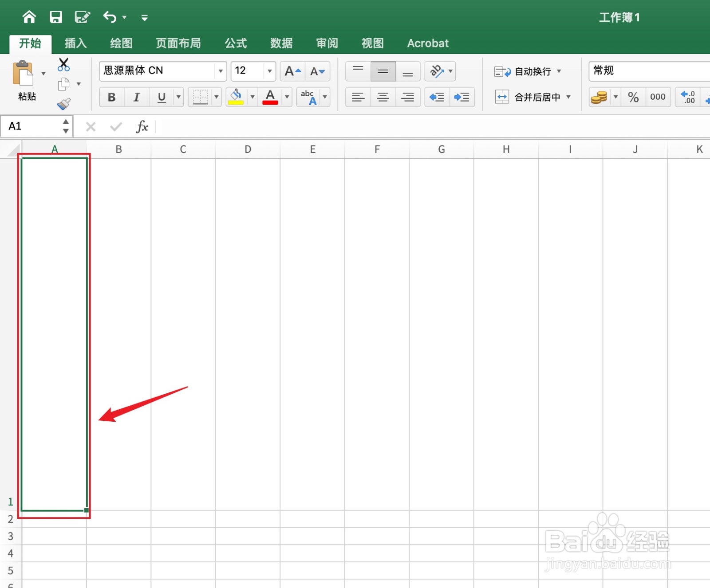
Task: Switch to 公式 tab
Action: tap(236, 43)
